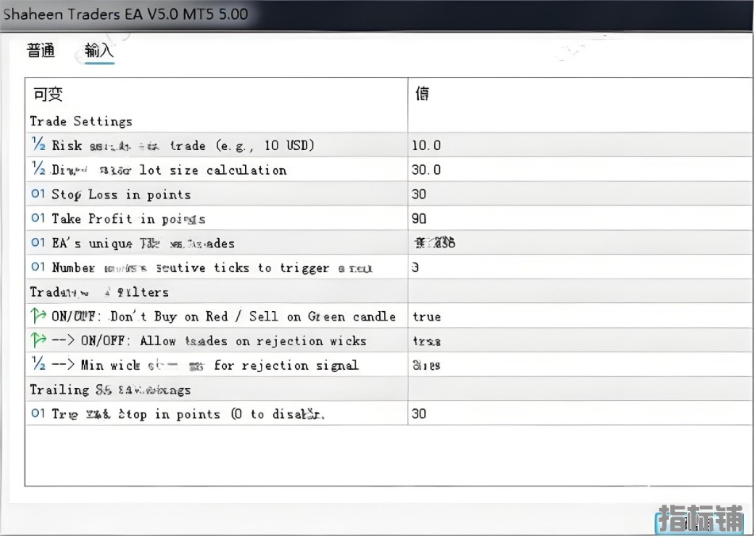Select the Trade Settings section header

point(81,121)
